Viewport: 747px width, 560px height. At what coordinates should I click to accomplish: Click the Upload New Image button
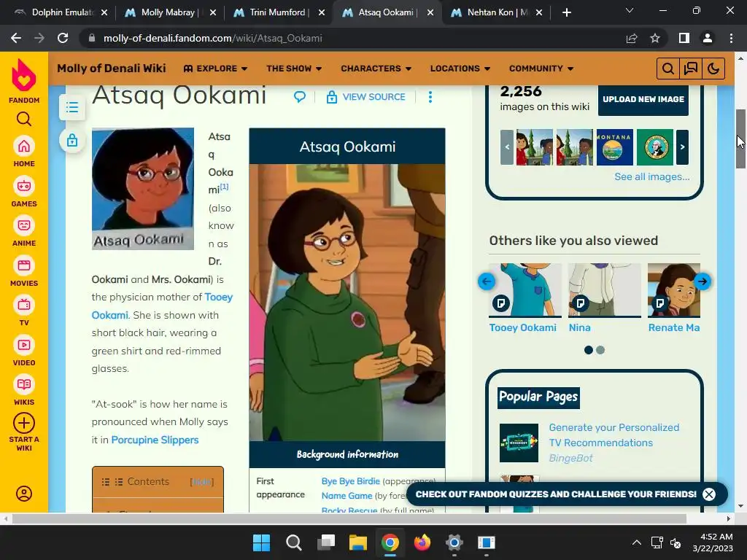click(643, 99)
